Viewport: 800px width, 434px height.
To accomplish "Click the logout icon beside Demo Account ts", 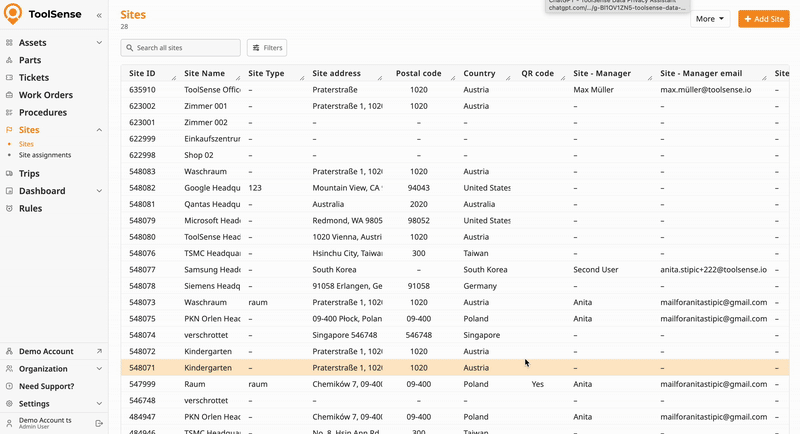I will 99,423.
